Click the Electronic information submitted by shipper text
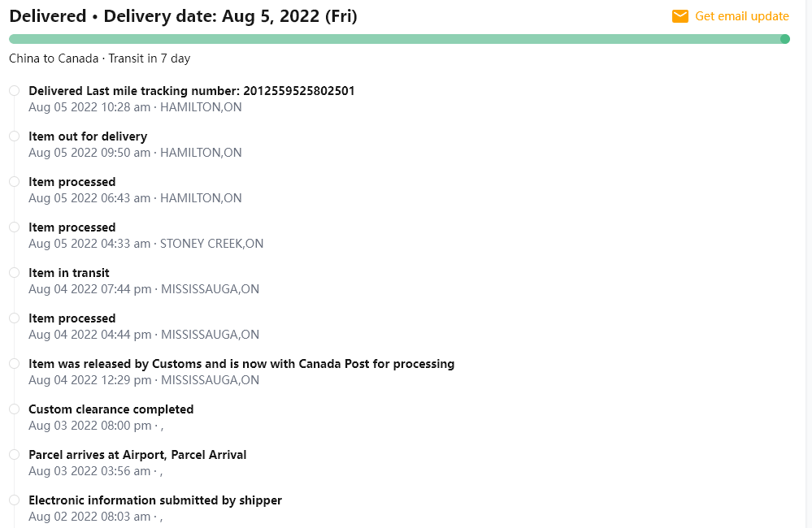 [x=155, y=500]
